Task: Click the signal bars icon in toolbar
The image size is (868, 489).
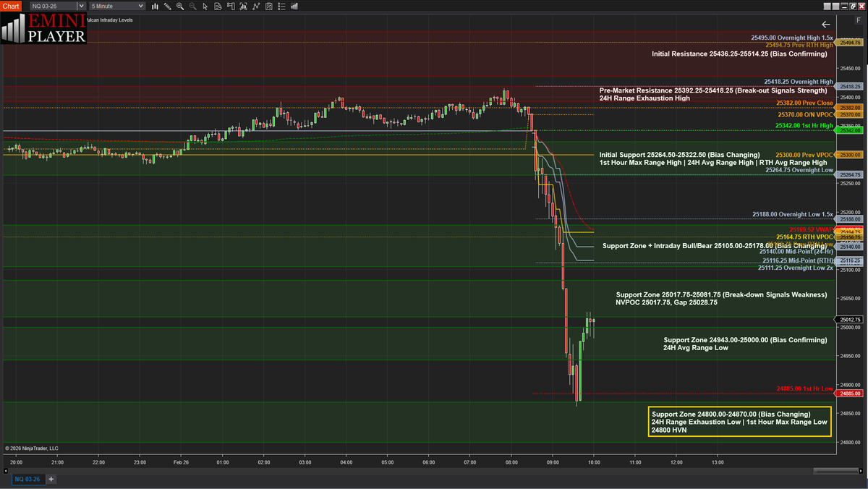Action: click(x=294, y=6)
